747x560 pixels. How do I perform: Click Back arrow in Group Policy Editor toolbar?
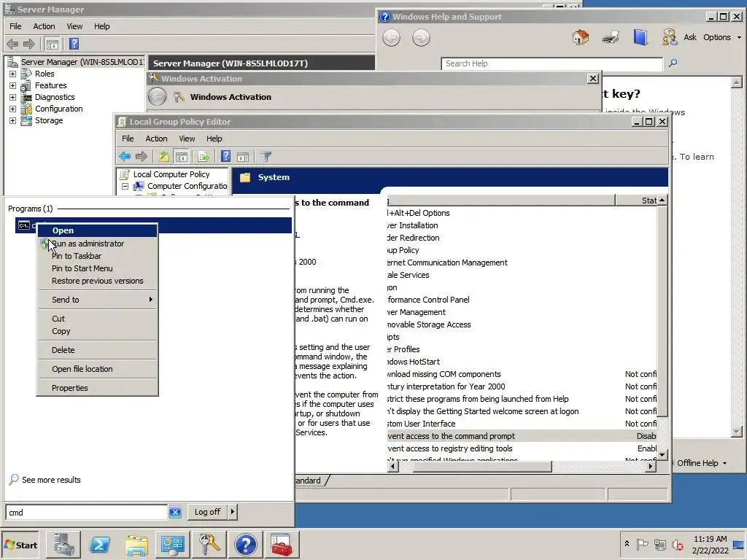125,156
